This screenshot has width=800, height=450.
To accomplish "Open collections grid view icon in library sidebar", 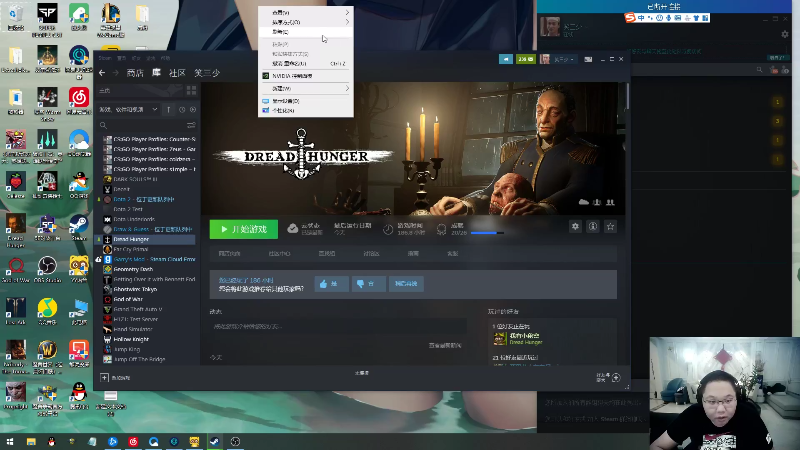I will pyautogui.click(x=191, y=90).
